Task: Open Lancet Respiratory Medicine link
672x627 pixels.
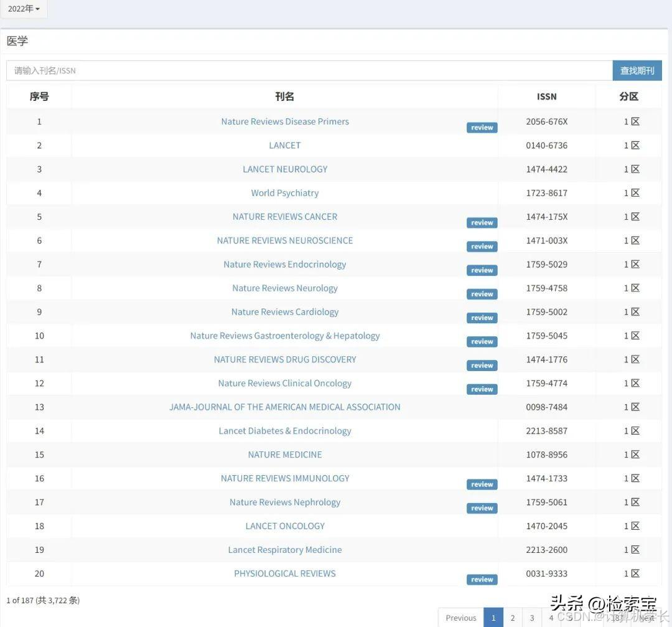Action: (x=285, y=550)
